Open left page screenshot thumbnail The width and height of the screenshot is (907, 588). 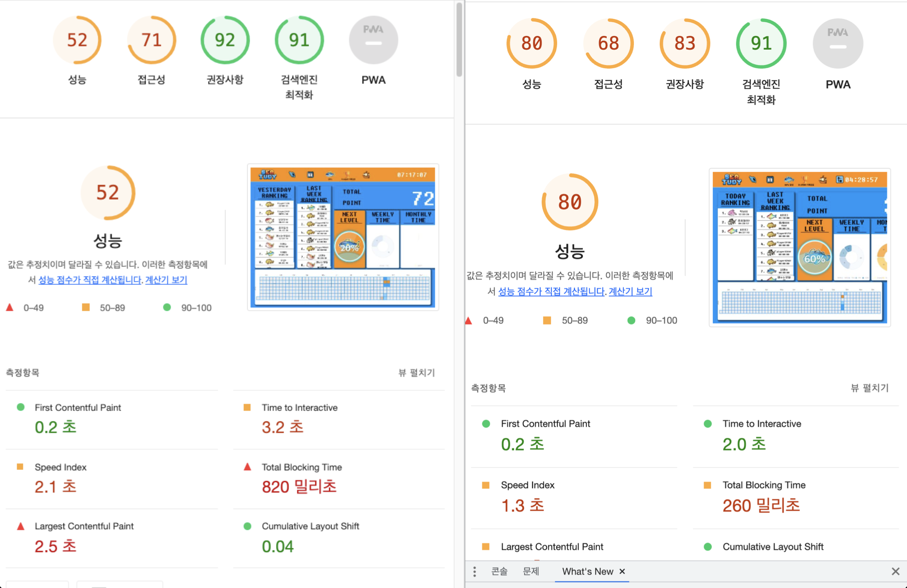click(x=343, y=237)
